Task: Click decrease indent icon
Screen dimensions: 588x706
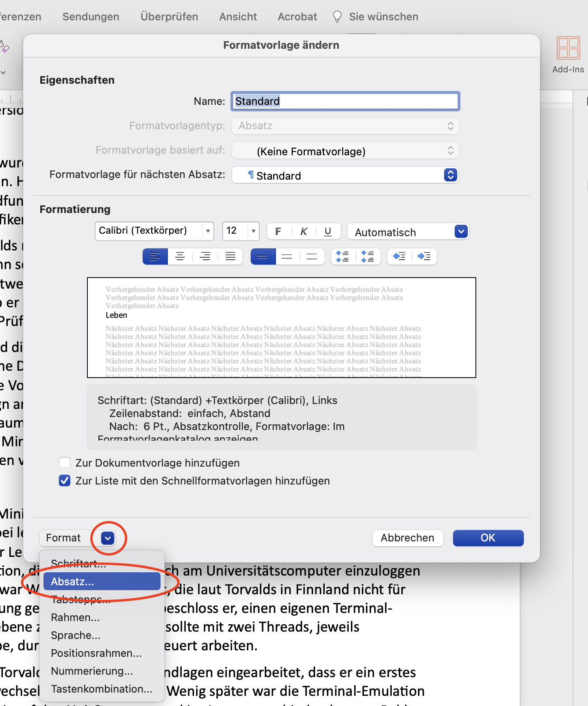Action: pos(399,256)
